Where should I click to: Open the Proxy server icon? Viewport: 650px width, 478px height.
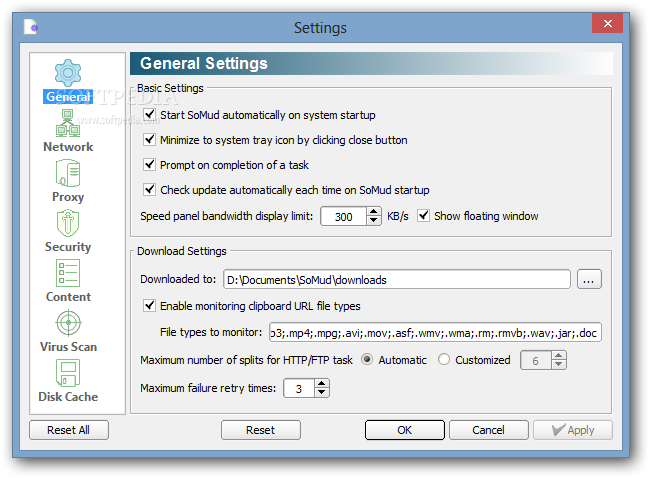pos(68,173)
